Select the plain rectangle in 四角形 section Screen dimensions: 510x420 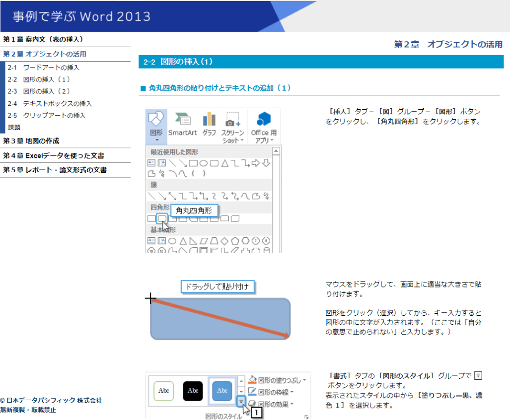point(151,218)
